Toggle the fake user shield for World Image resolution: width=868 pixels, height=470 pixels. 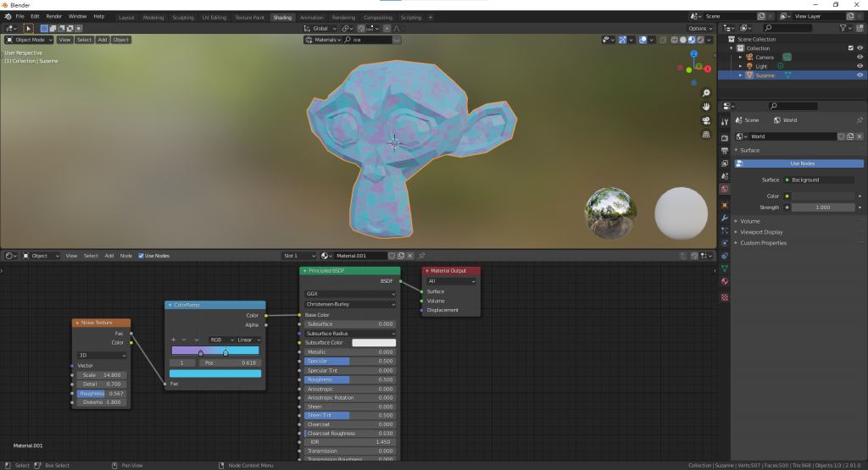click(x=841, y=136)
